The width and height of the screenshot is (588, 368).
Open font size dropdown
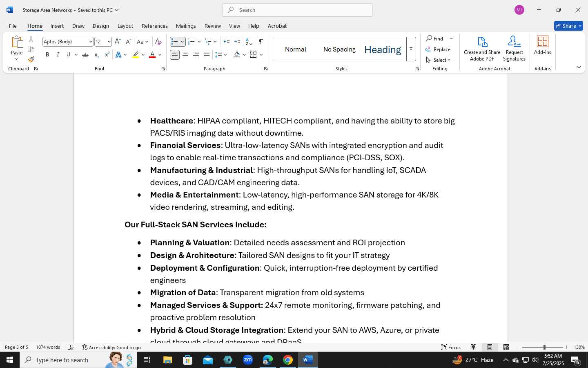pos(109,42)
